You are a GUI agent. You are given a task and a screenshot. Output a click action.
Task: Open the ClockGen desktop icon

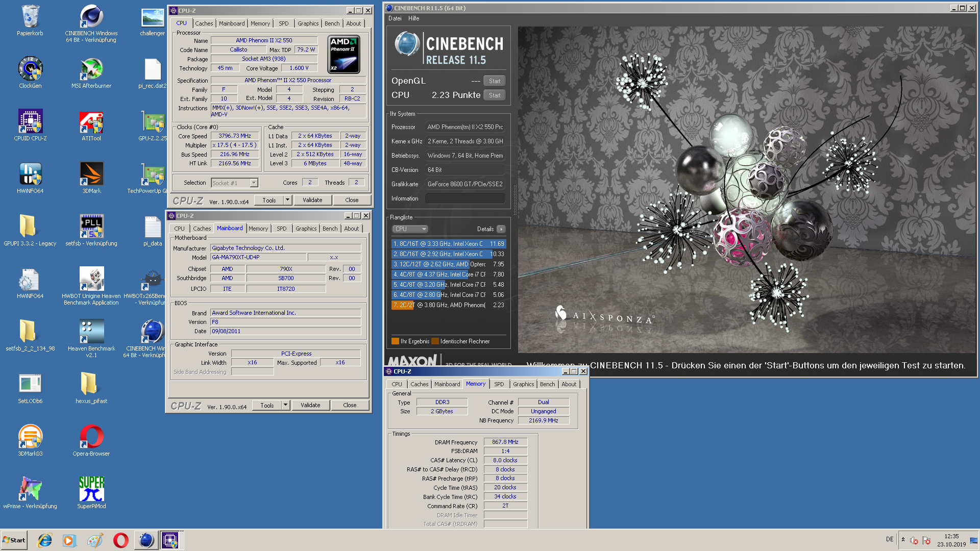(30, 72)
